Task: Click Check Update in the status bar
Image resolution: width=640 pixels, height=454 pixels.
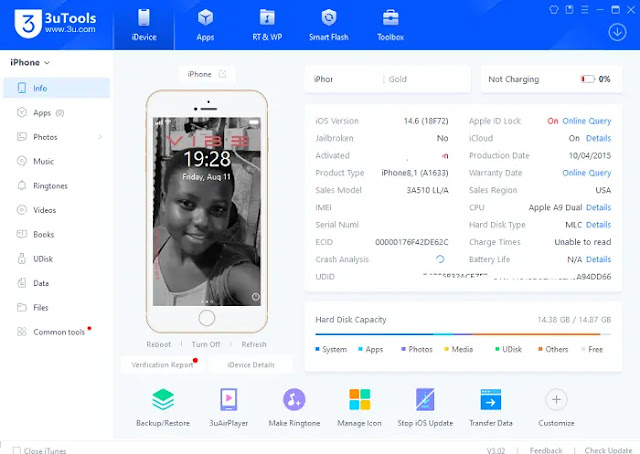Action: click(x=608, y=450)
